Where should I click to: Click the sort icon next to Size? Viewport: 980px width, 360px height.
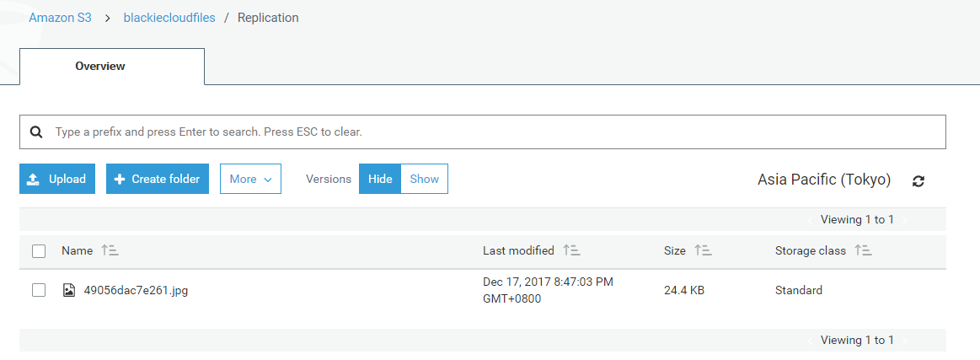click(x=703, y=250)
